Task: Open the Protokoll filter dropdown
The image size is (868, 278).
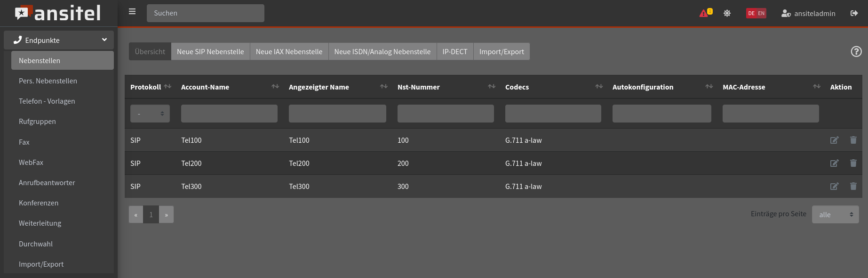Action: (150, 114)
